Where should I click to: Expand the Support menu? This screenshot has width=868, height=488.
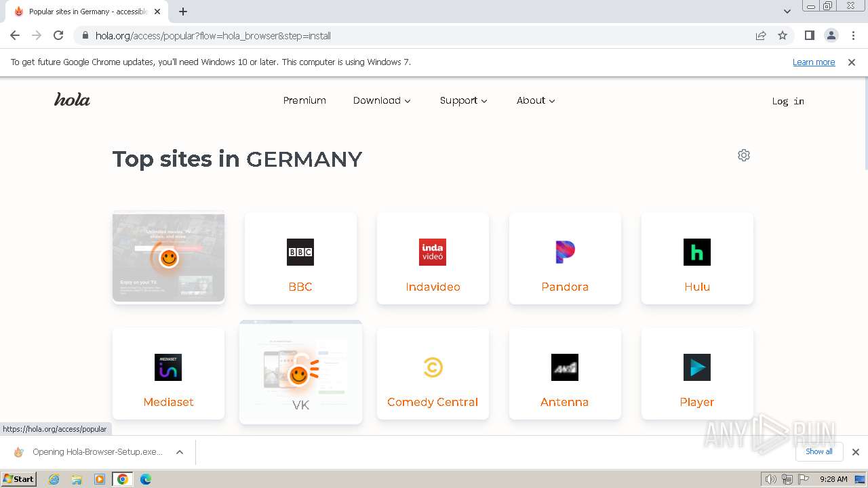(x=464, y=100)
